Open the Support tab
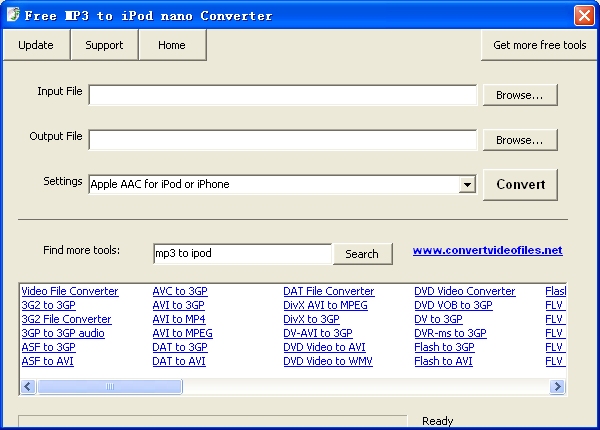The image size is (600, 430). tap(104, 45)
